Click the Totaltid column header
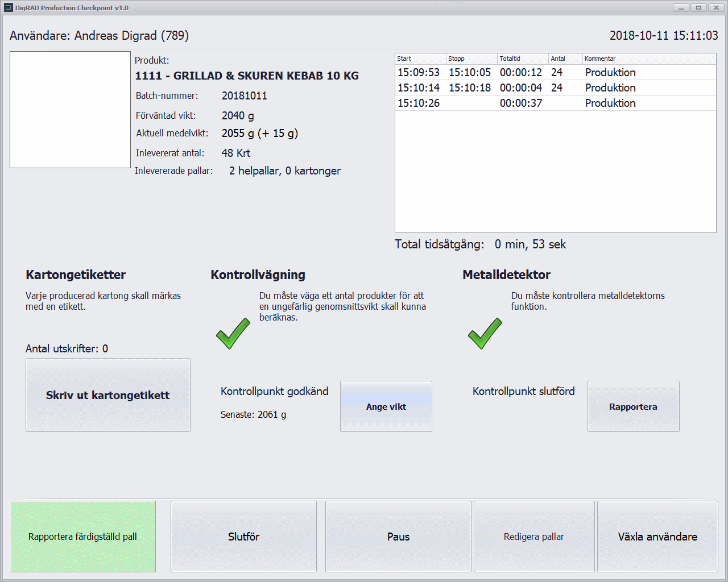The width and height of the screenshot is (728, 582). click(523, 59)
